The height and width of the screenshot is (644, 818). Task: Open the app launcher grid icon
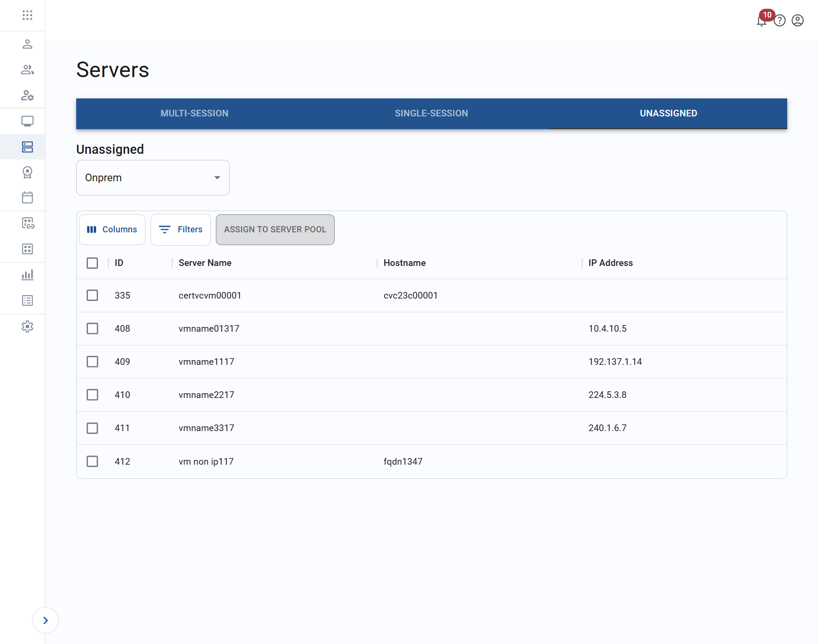(27, 15)
